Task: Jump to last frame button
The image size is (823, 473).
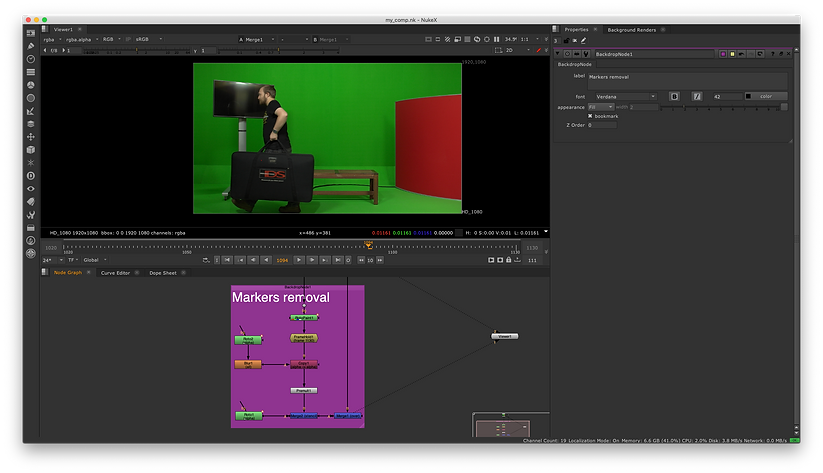Action: [338, 260]
